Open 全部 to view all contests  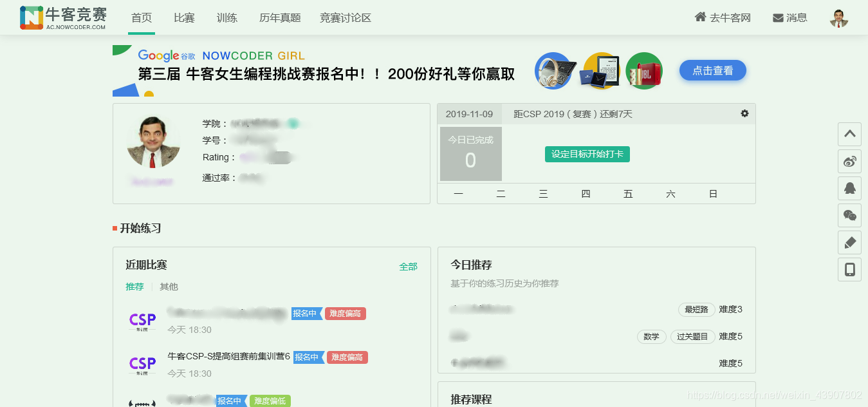click(x=408, y=265)
